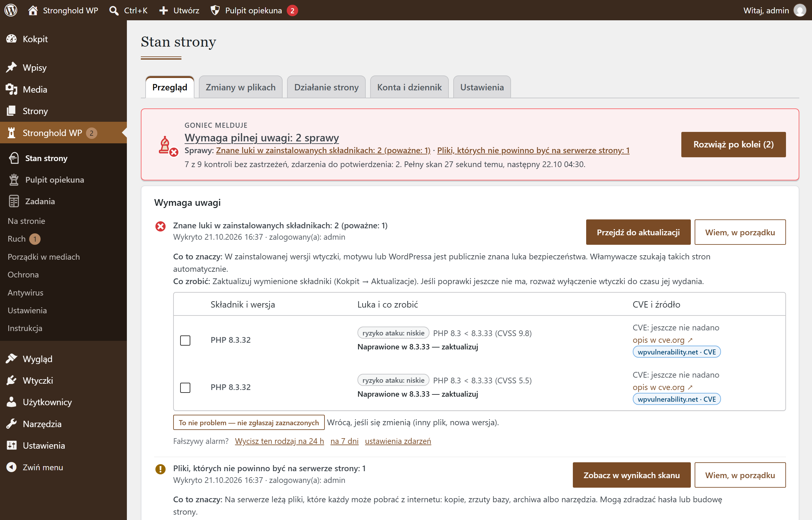The height and width of the screenshot is (520, 812).
Task: Click Pliki, których nie powinno być banner link
Action: (x=533, y=150)
